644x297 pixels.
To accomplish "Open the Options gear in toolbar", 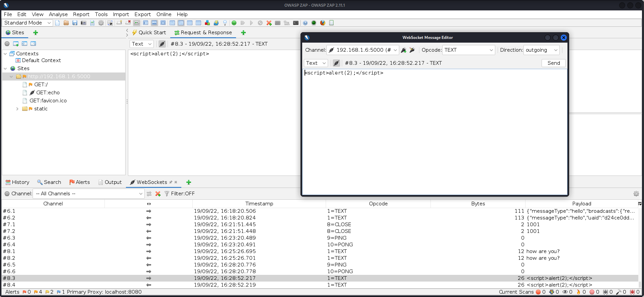I will tap(101, 23).
